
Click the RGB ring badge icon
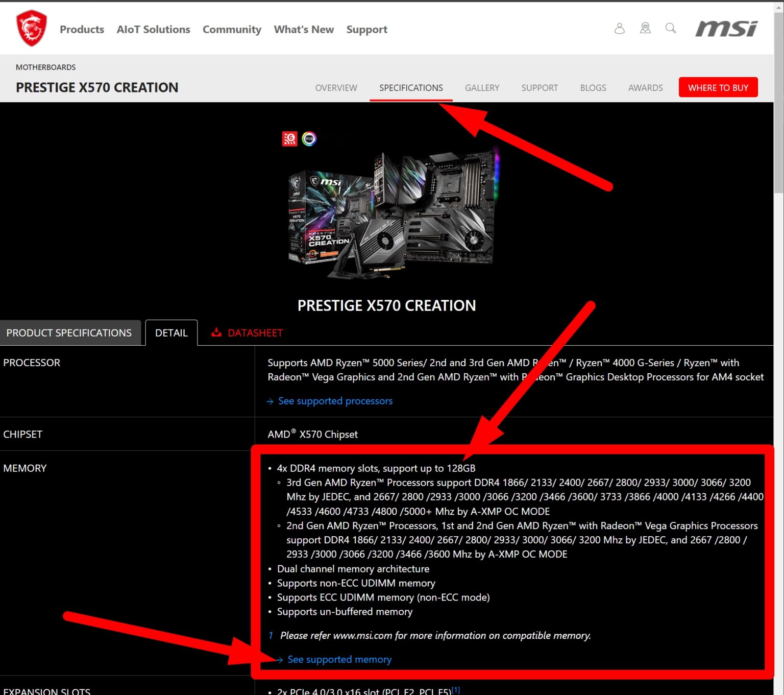pyautogui.click(x=309, y=138)
